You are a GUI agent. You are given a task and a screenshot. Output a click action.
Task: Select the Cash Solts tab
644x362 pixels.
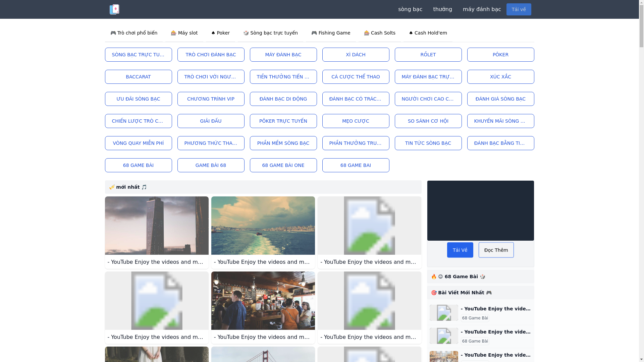click(380, 33)
